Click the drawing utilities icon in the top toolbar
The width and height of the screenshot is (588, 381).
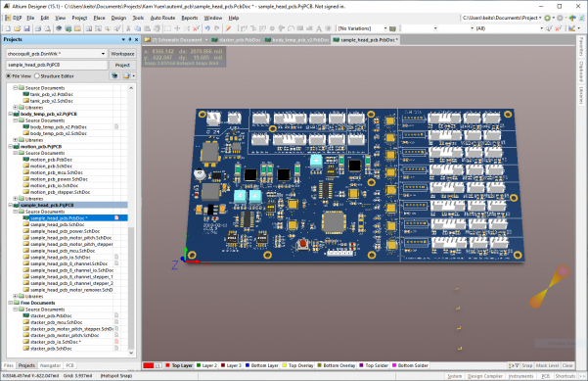tap(571, 28)
